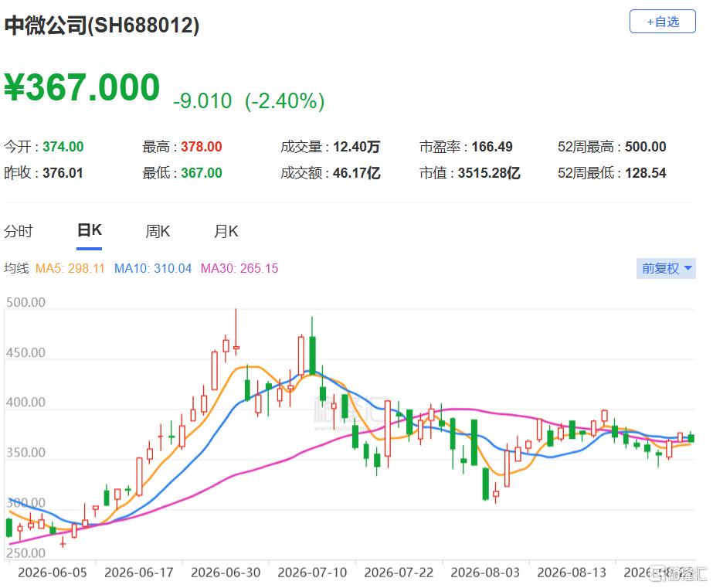Click the current price ¥367.000
Image resolution: width=713 pixels, height=588 pixels.
pos(82,87)
